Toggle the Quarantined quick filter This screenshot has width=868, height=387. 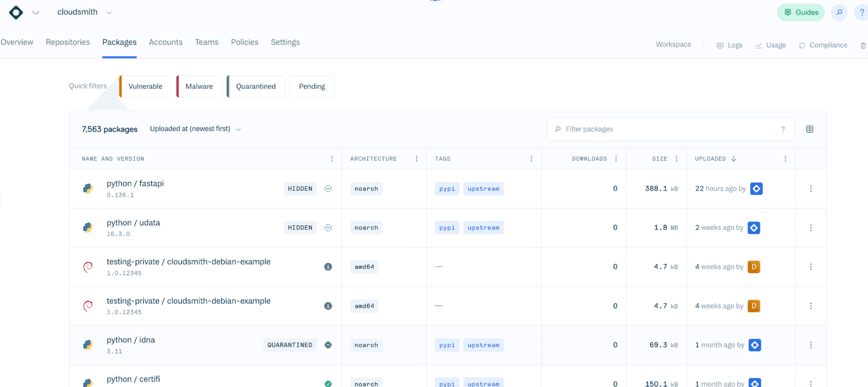(256, 86)
